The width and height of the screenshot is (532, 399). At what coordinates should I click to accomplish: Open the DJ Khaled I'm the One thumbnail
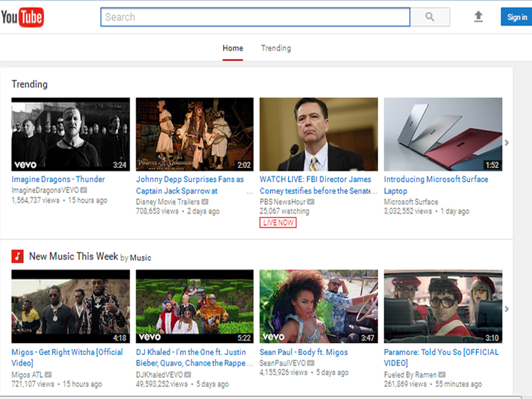pos(194,307)
